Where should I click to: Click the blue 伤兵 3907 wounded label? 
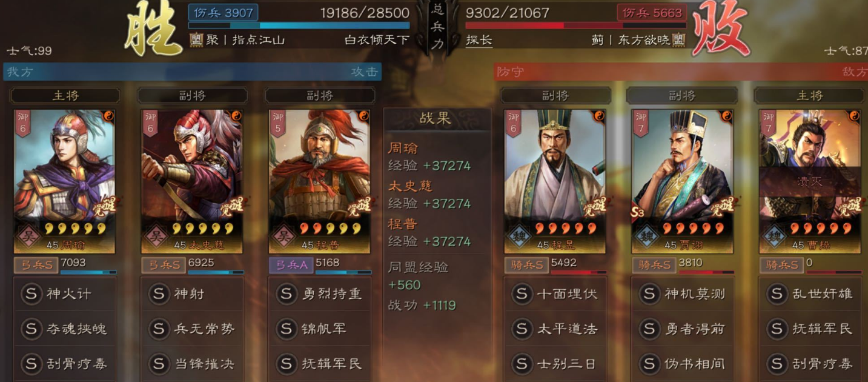pos(224,13)
